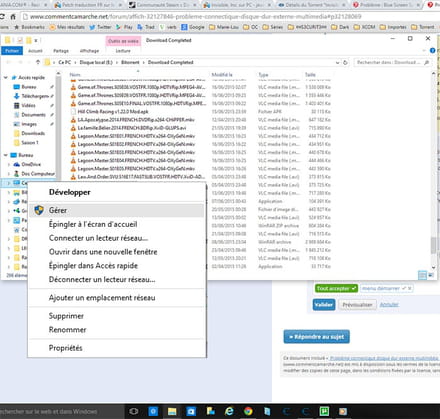Click the Prévisualiser button
The width and height of the screenshot is (440, 419).
coord(357,305)
